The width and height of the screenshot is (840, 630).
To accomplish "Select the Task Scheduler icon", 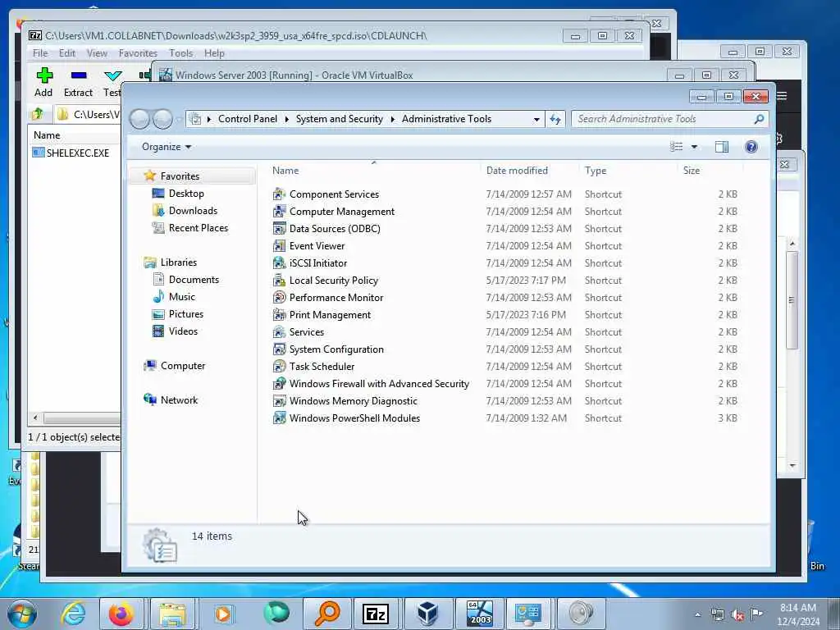I will click(279, 366).
